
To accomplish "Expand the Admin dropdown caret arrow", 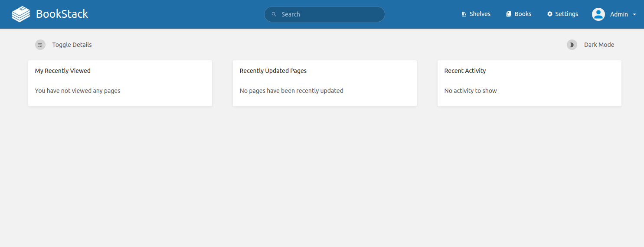I will 634,15.
